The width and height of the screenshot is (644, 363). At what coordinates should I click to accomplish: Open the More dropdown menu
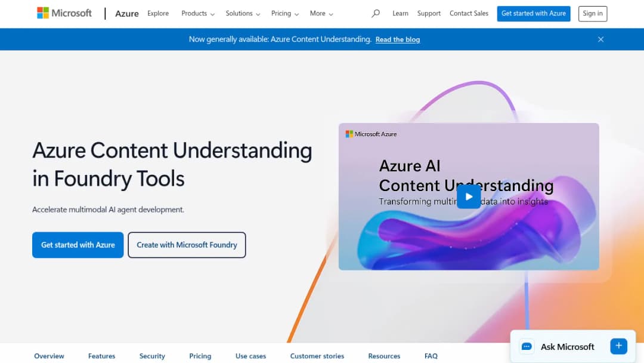point(321,14)
